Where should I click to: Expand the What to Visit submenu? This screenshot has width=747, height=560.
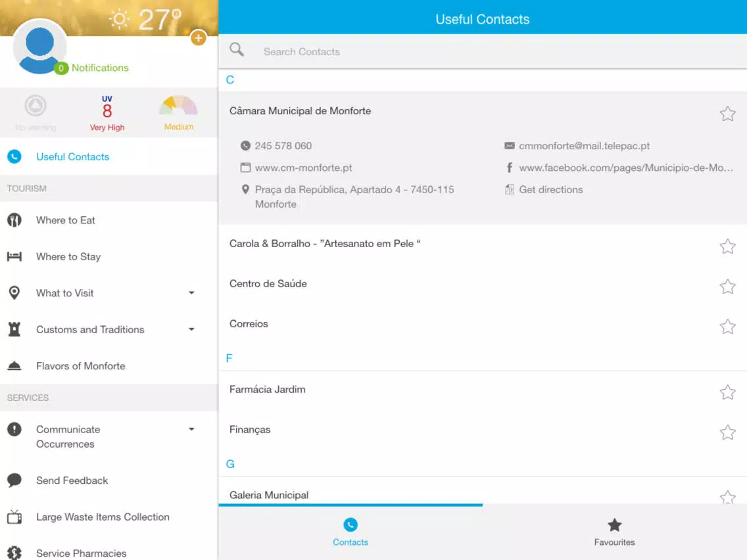[191, 293]
